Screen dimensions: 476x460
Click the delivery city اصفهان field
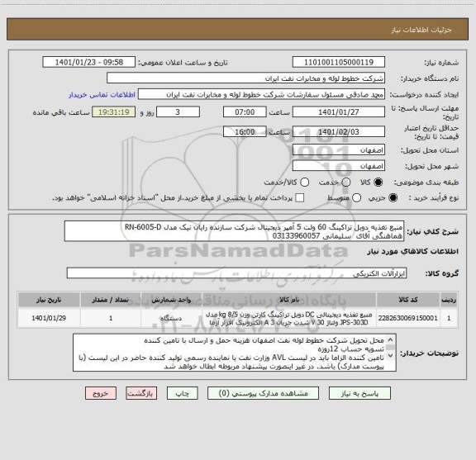click(339, 166)
